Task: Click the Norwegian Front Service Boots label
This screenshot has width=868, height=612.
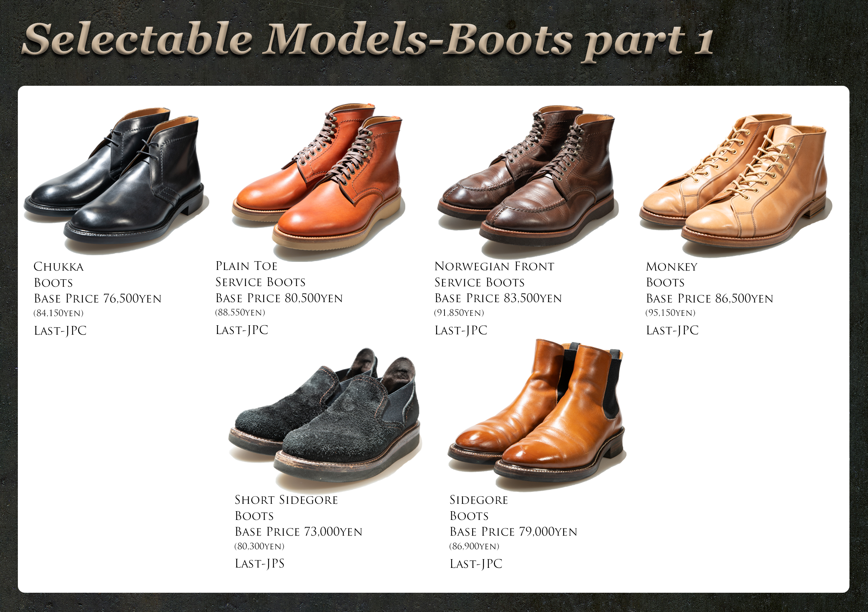Action: (x=495, y=274)
